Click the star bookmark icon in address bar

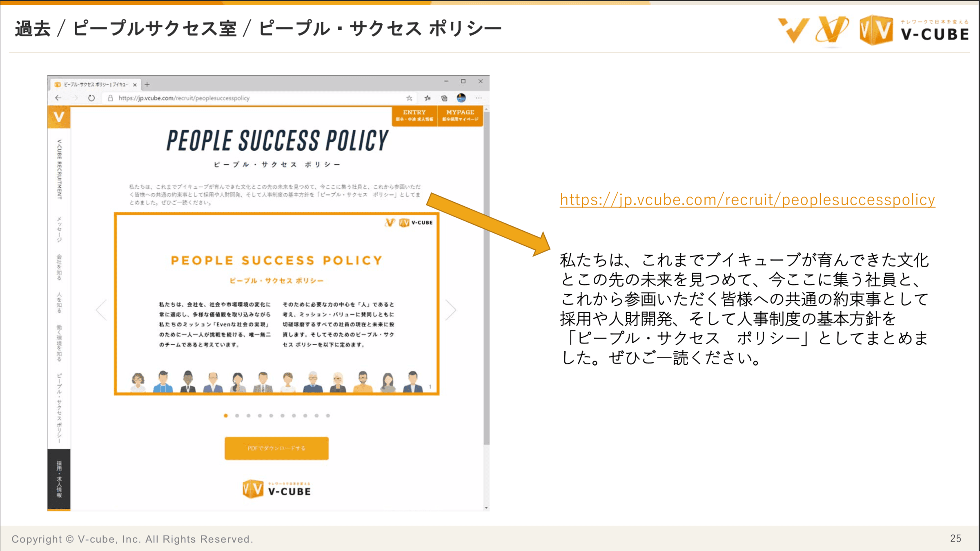click(x=409, y=98)
